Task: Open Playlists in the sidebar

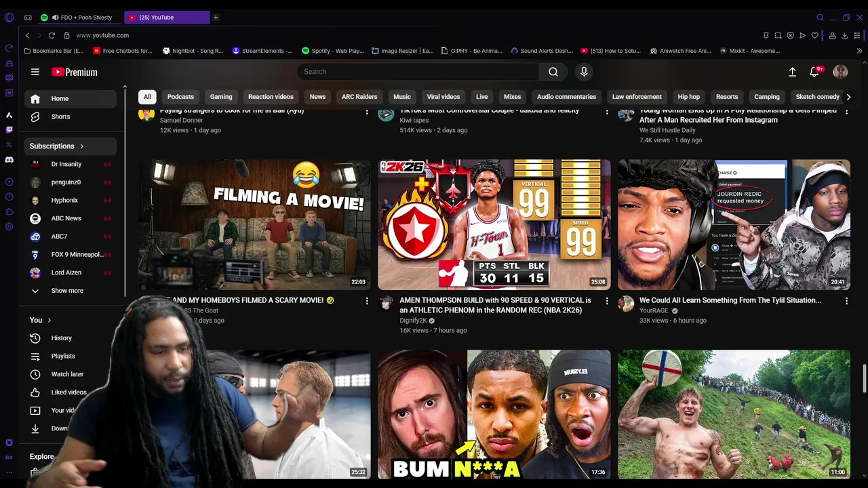Action: pos(71,356)
